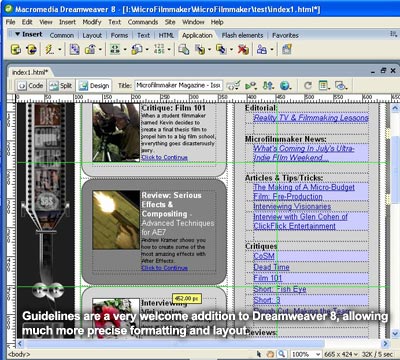Open the Site menu

(x=170, y=22)
